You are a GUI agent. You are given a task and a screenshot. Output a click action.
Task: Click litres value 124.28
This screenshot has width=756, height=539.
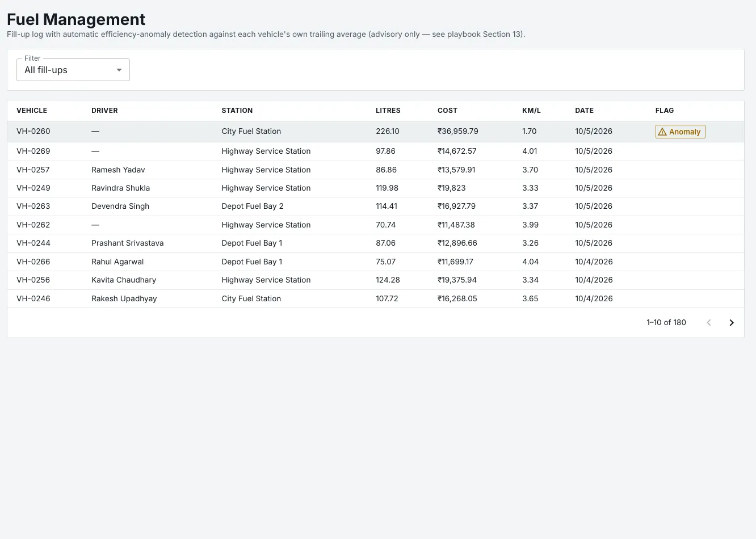click(388, 280)
